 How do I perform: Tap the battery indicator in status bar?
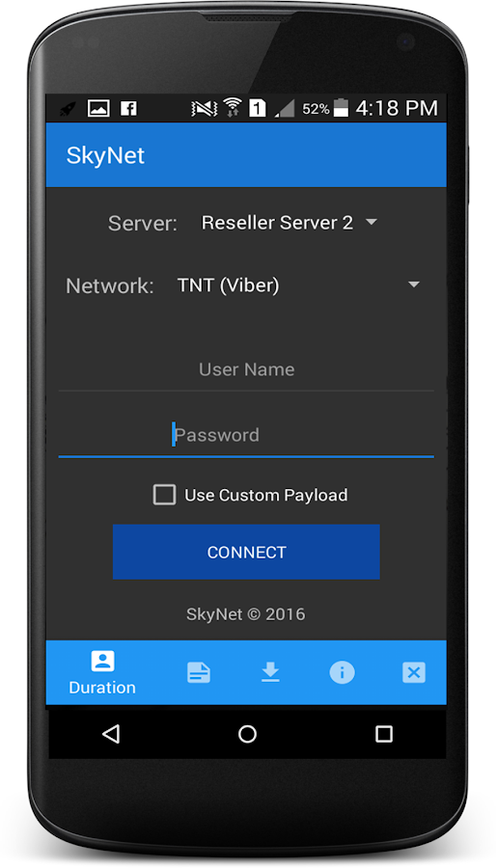(341, 107)
